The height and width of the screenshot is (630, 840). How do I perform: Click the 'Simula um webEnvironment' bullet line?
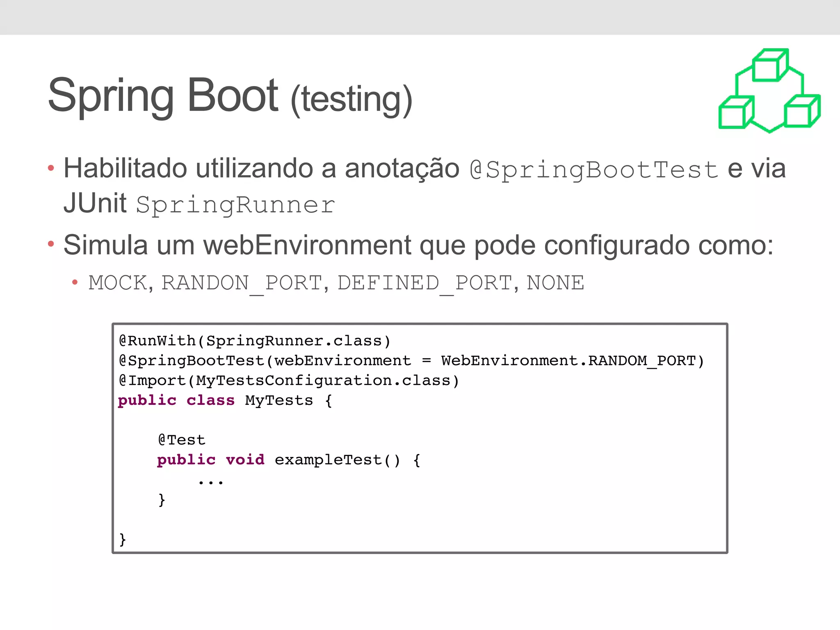418,246
